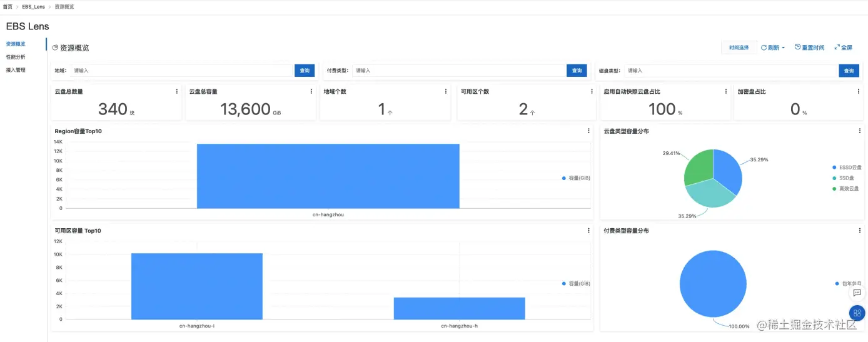
Task: Open the 付费类型容量分布 chart options menu
Action: [x=860, y=231]
